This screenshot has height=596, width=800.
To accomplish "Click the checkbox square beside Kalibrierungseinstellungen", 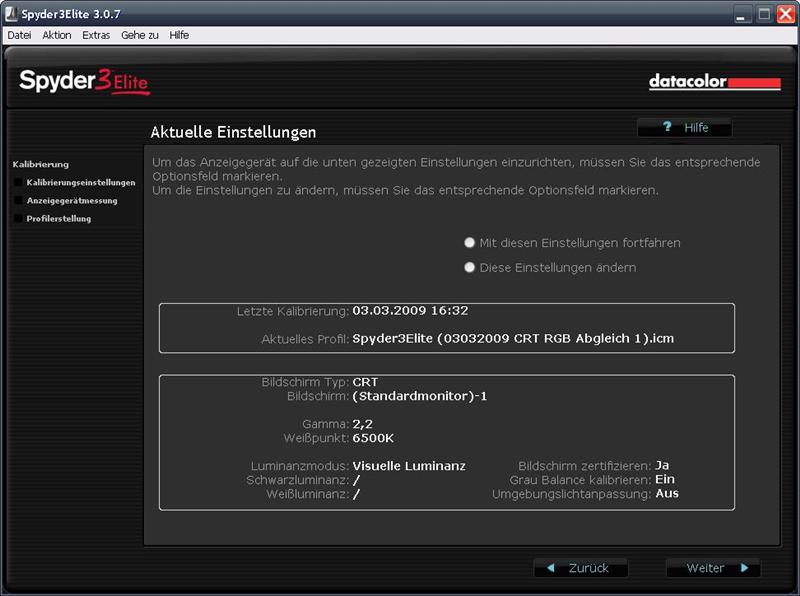I will (18, 182).
